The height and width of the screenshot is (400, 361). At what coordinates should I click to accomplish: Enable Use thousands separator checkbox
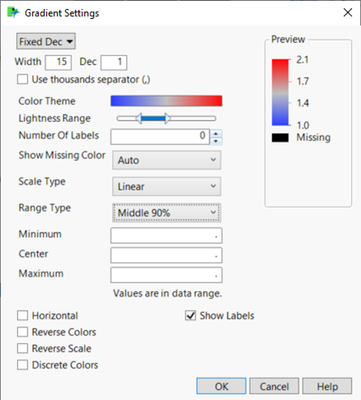[22, 80]
